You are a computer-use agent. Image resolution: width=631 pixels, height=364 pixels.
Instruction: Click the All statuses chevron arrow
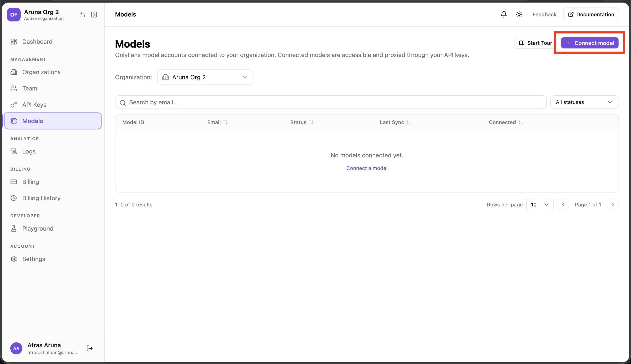coord(610,102)
